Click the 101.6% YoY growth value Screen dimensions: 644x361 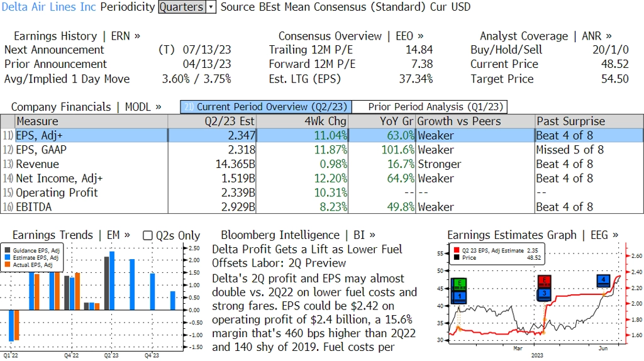coord(397,150)
